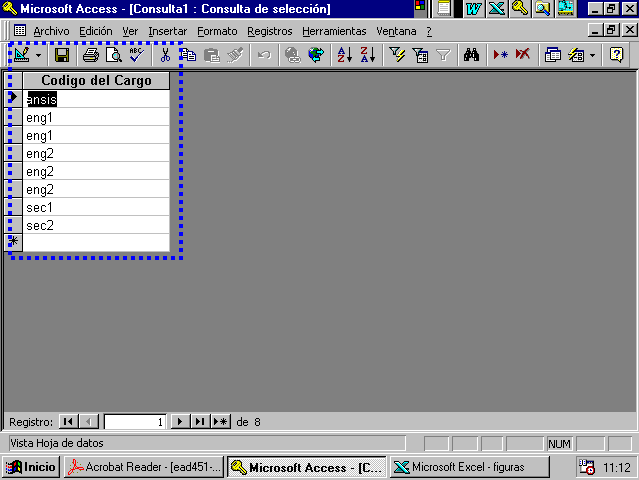Apply Filter by Selection lightning funnel
This screenshot has height=480, width=639.
pyautogui.click(x=397, y=55)
